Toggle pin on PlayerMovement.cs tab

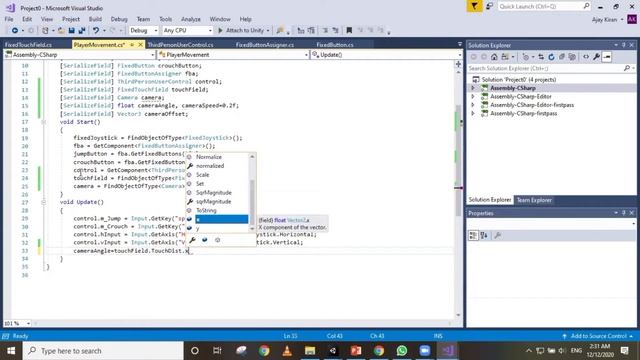click(x=132, y=44)
